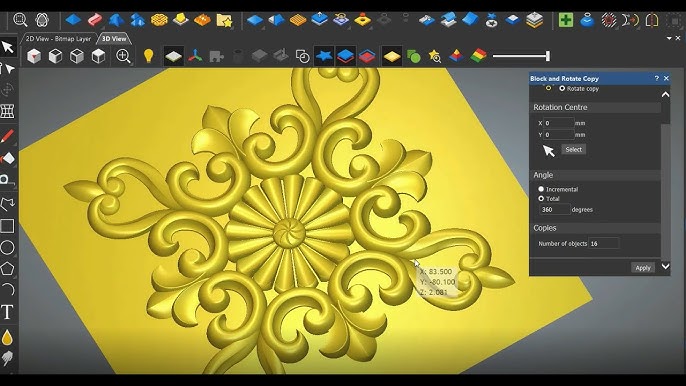Click the colored pyramid relief icon

tap(456, 56)
